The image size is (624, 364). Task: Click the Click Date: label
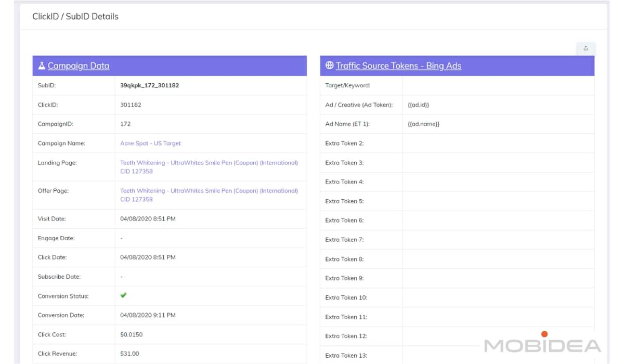[x=53, y=257]
